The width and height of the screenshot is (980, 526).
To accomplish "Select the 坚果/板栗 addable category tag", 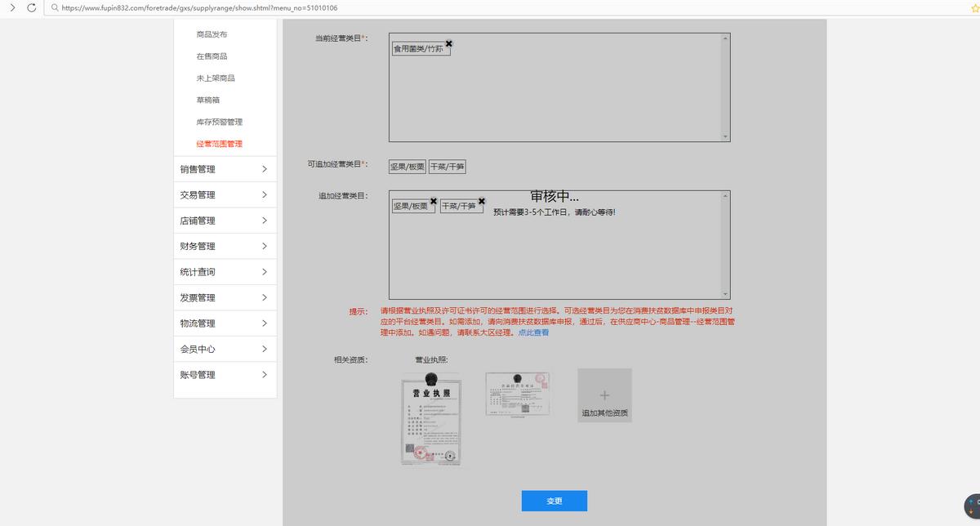I will pyautogui.click(x=407, y=167).
